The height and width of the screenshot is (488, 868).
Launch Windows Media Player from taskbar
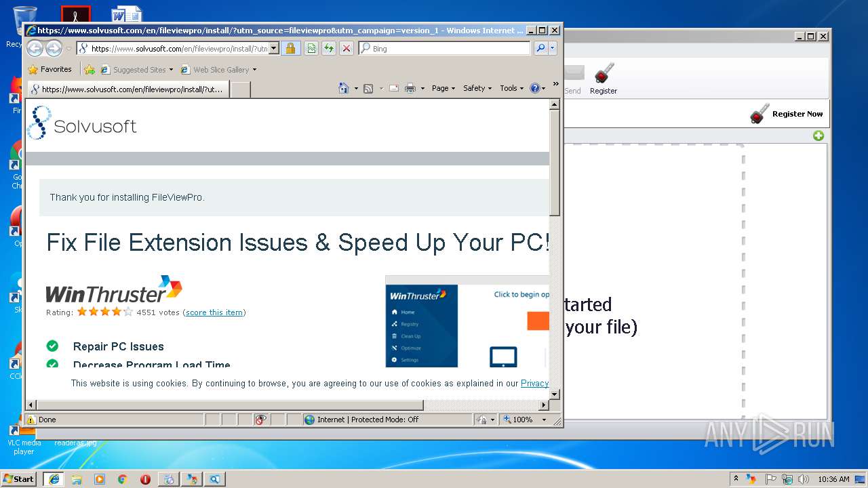tap(100, 479)
